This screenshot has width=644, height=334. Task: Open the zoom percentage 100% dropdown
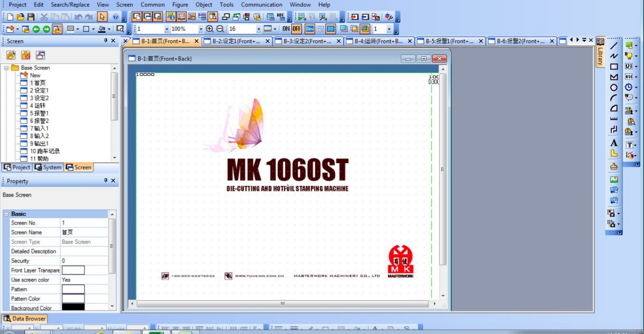coord(201,29)
